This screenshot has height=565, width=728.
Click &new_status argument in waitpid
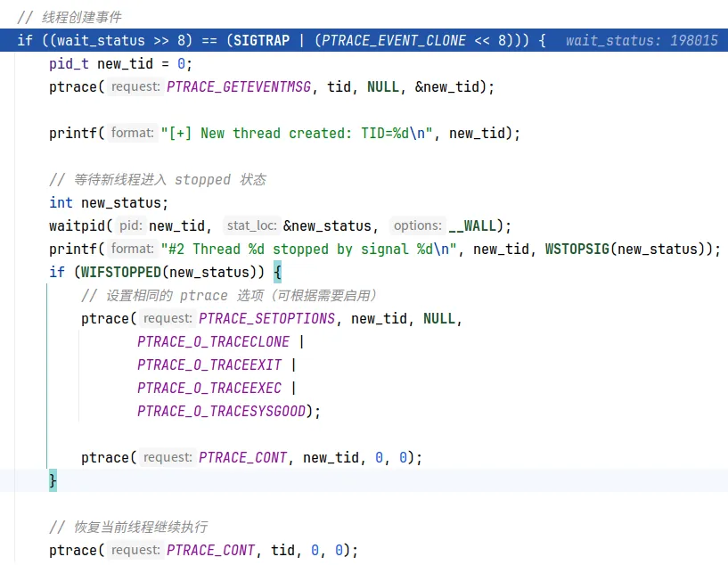click(x=327, y=226)
